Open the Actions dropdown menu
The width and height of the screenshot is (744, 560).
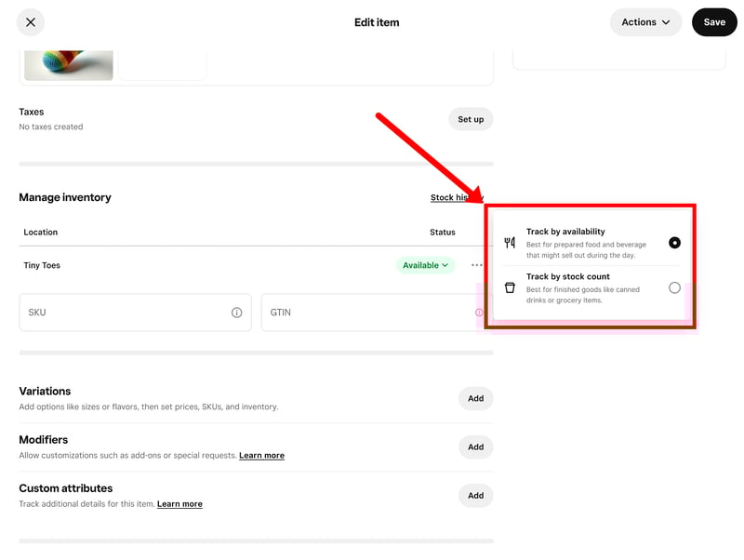[x=645, y=22]
